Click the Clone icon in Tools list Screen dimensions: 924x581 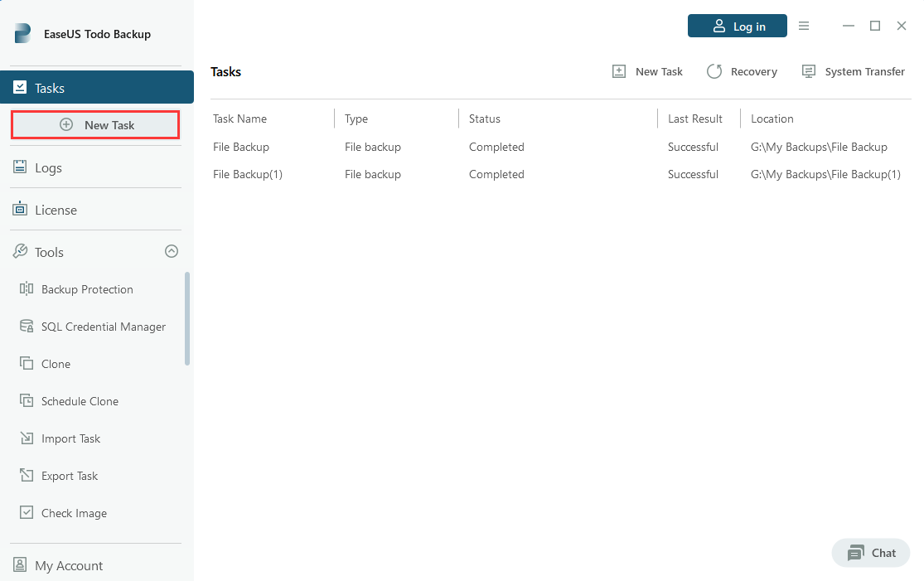[27, 363]
